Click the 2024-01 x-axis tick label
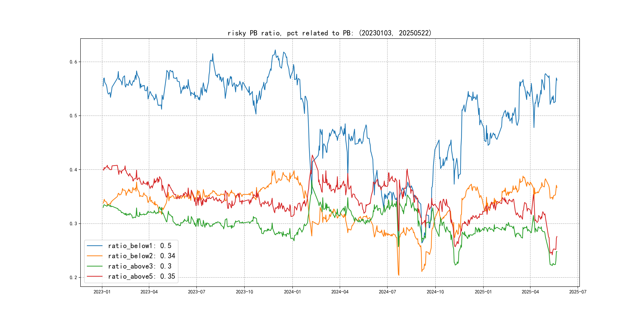Viewport: 644px width, 322px height. point(292,292)
